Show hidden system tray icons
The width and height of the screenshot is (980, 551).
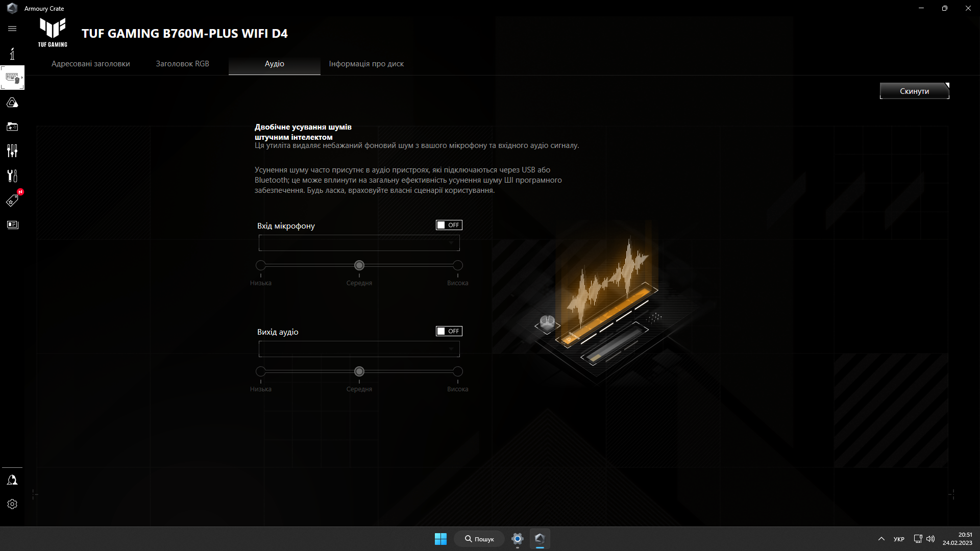[881, 539]
